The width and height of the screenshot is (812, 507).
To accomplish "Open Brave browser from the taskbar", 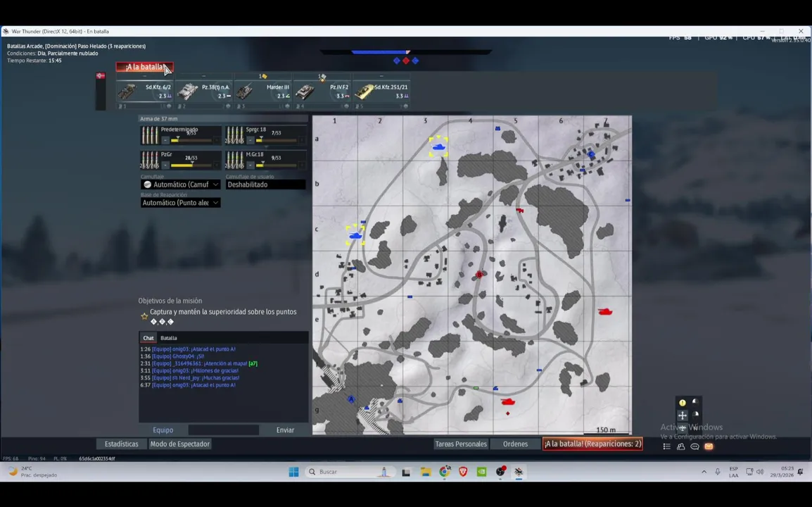I will point(463,472).
